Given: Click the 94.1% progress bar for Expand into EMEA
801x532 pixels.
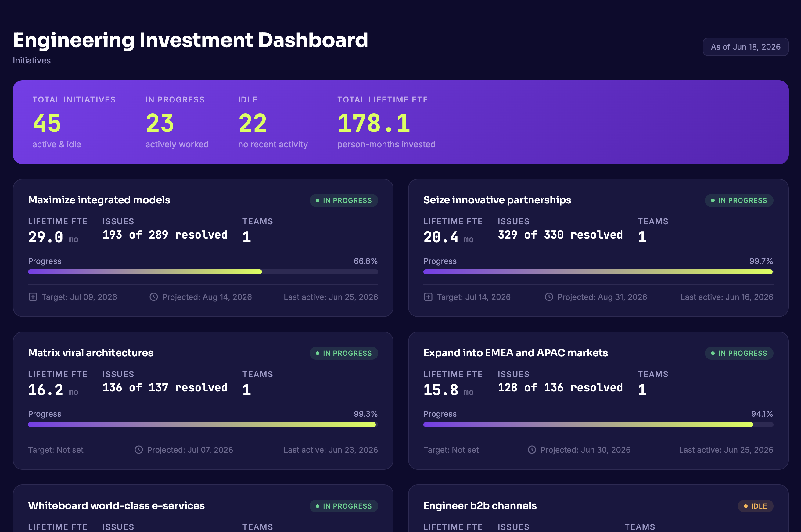Looking at the screenshot, I should [598, 424].
